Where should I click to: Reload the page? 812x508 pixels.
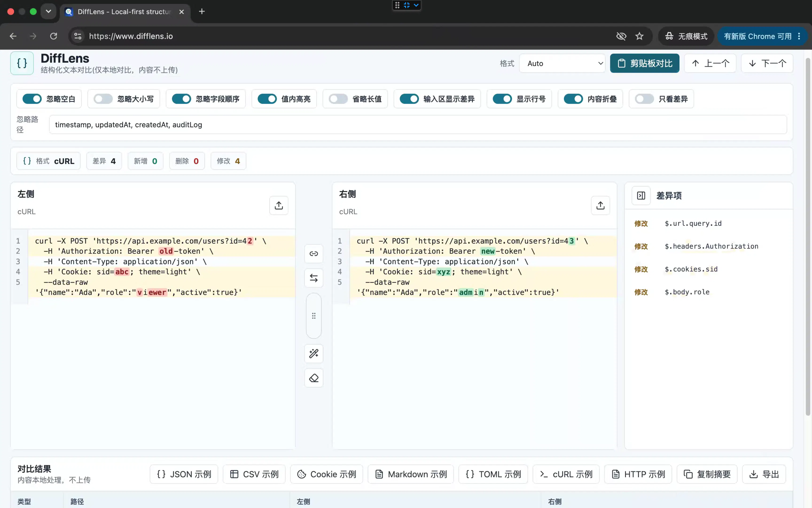point(53,36)
